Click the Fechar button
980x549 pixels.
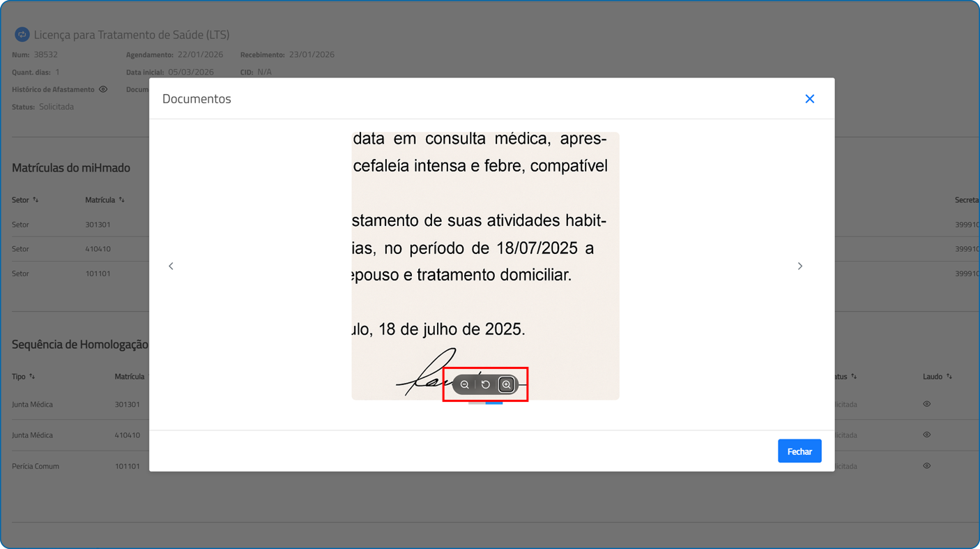click(799, 451)
